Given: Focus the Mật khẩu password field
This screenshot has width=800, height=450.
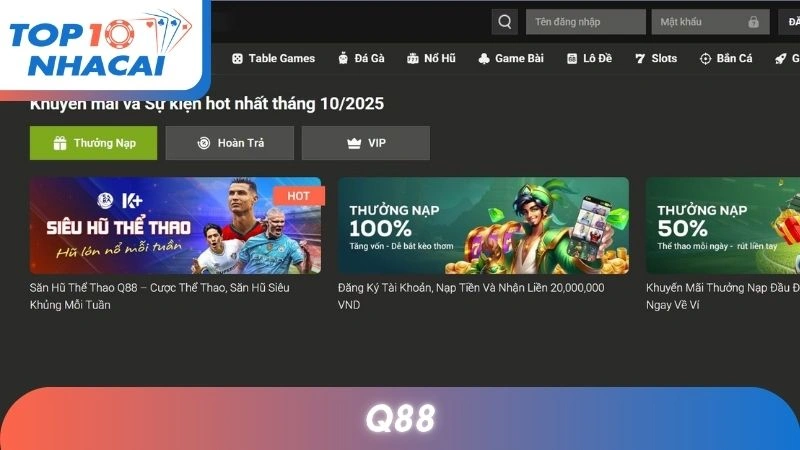Looking at the screenshot, I should pyautogui.click(x=710, y=22).
